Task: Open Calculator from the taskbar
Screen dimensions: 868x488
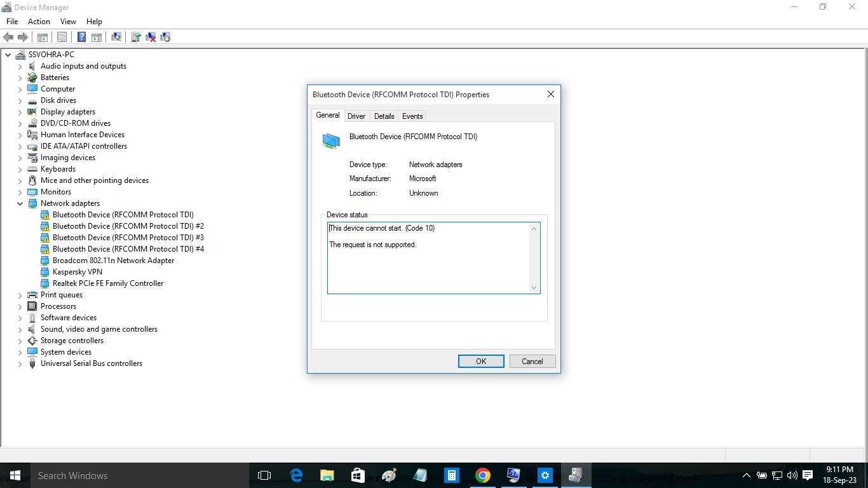Action: click(452, 475)
